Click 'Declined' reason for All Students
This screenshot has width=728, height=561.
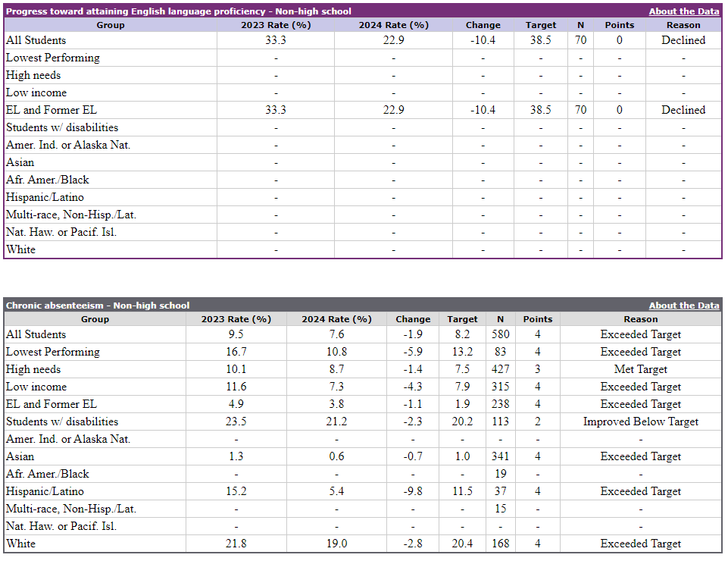683,40
